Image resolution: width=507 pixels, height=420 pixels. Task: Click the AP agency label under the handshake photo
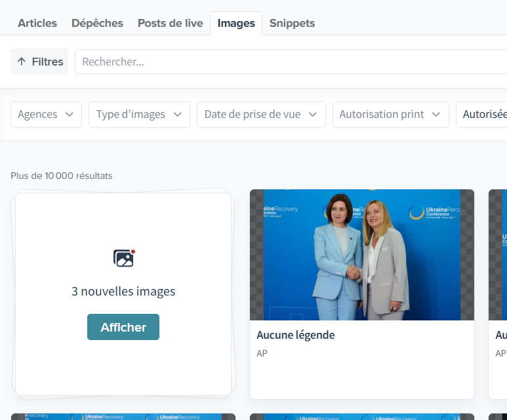pyautogui.click(x=262, y=353)
